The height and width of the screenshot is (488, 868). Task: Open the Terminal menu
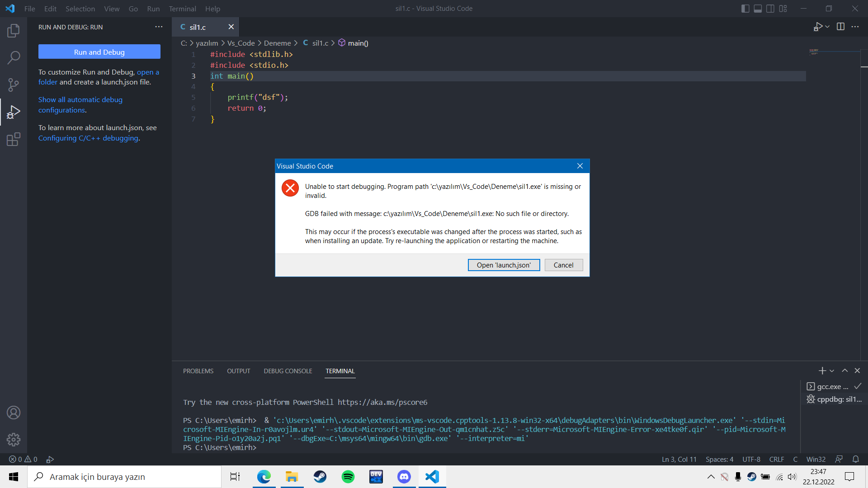pyautogui.click(x=182, y=9)
